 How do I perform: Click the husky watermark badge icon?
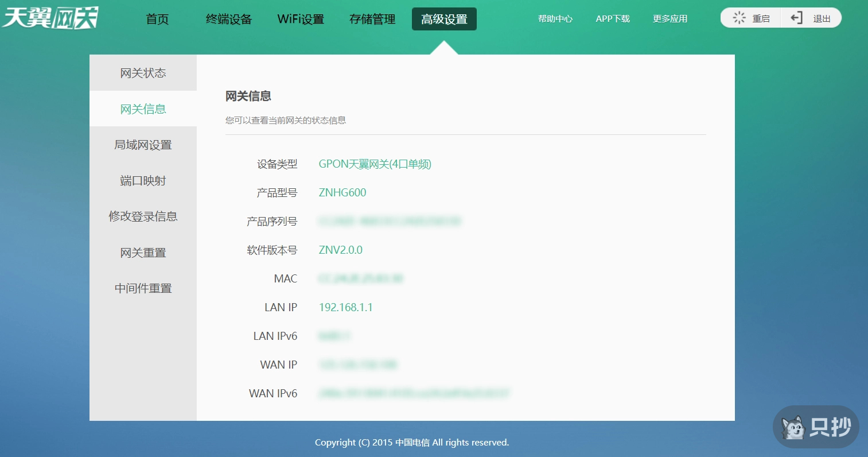pos(794,427)
